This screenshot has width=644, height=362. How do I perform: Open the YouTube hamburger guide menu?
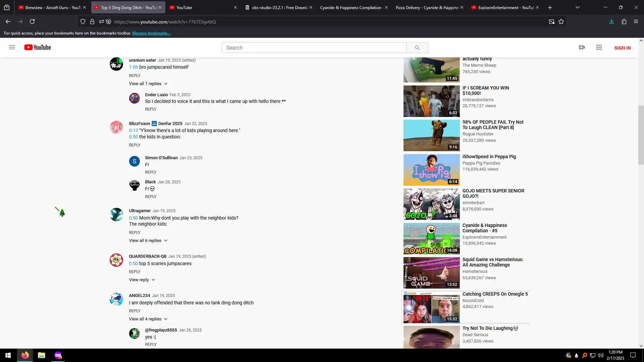coord(12,47)
